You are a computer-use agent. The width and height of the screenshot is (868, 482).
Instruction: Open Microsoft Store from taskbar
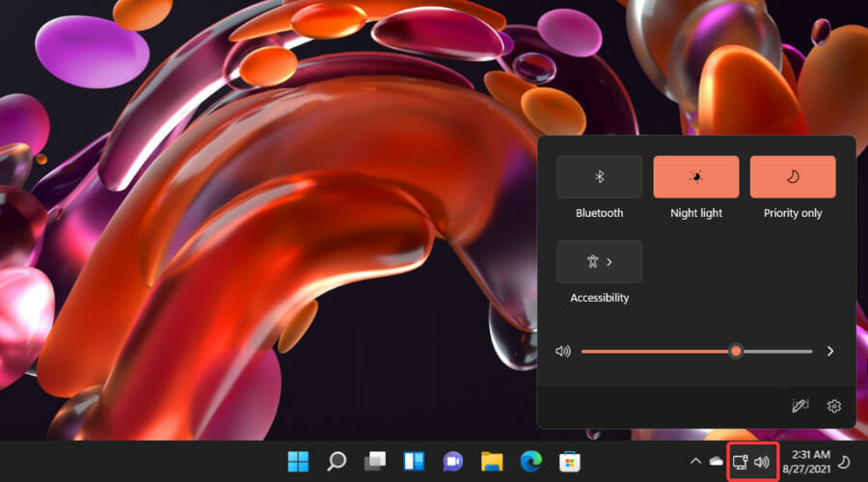[x=569, y=462]
